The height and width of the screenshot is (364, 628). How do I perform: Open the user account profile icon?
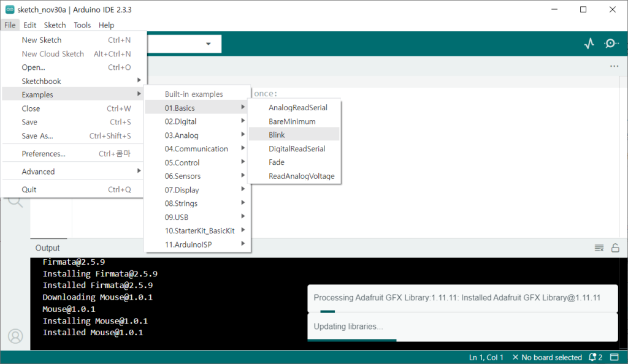click(15, 336)
